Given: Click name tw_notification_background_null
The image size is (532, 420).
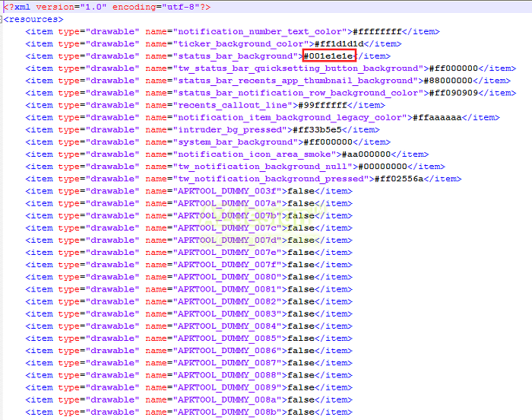Looking at the screenshot, I should coord(263,166).
